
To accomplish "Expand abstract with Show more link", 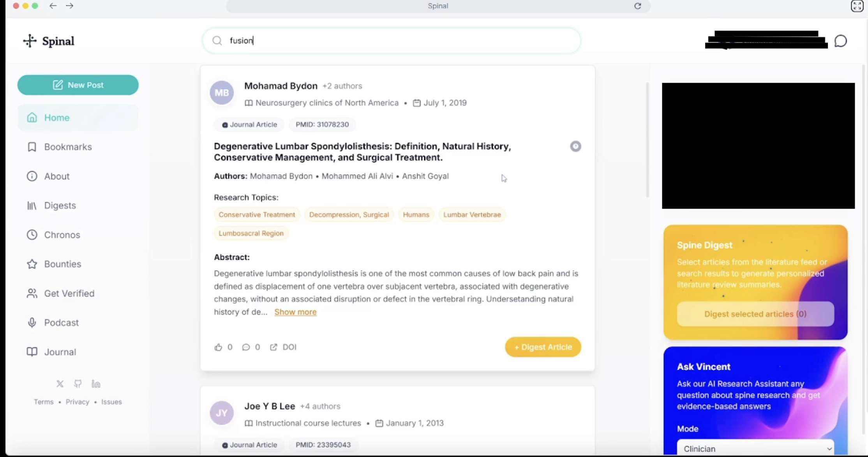I will [295, 312].
